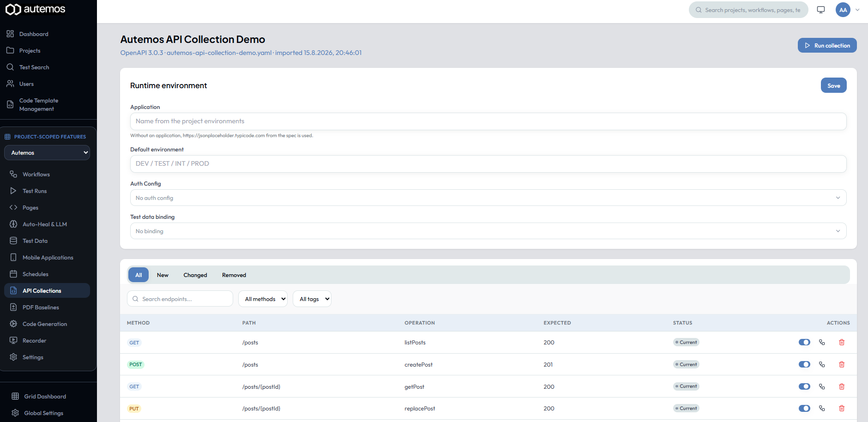Open workflow link for listPosts row
Screen dimensions: 868x422
pyautogui.click(x=822, y=342)
